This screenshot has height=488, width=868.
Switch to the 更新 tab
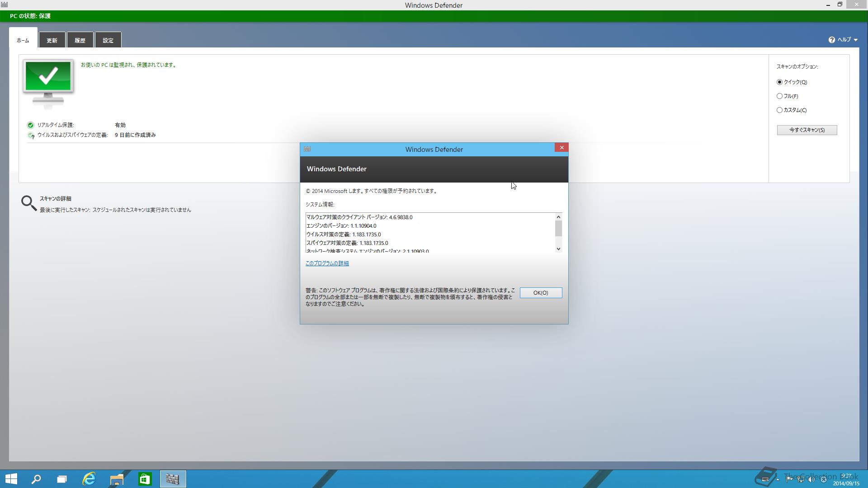pos(52,40)
